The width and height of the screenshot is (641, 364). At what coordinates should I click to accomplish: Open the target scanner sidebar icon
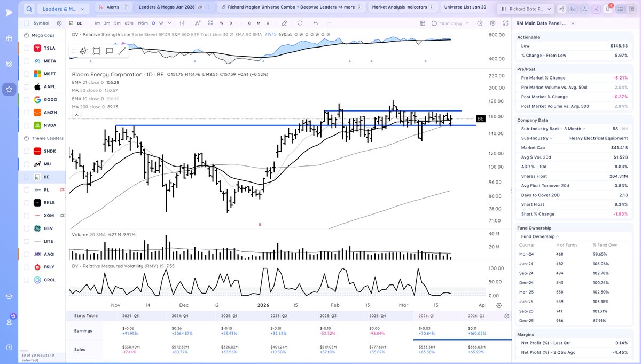[9, 64]
